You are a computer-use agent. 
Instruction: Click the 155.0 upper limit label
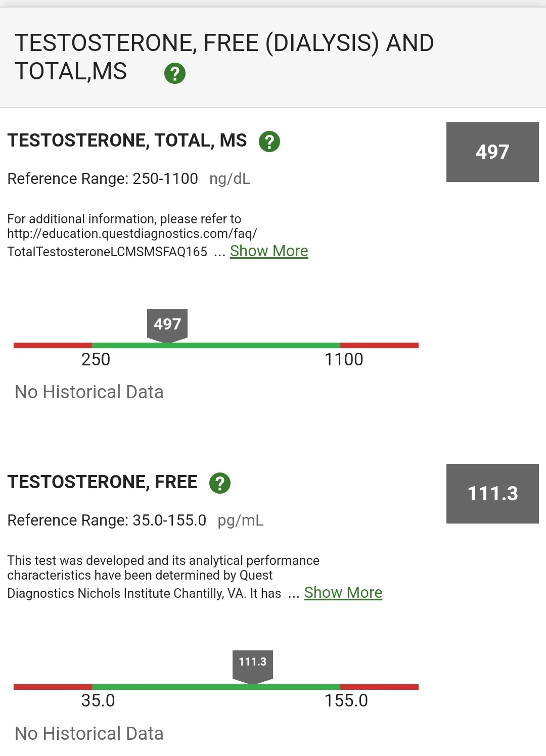pyautogui.click(x=346, y=701)
